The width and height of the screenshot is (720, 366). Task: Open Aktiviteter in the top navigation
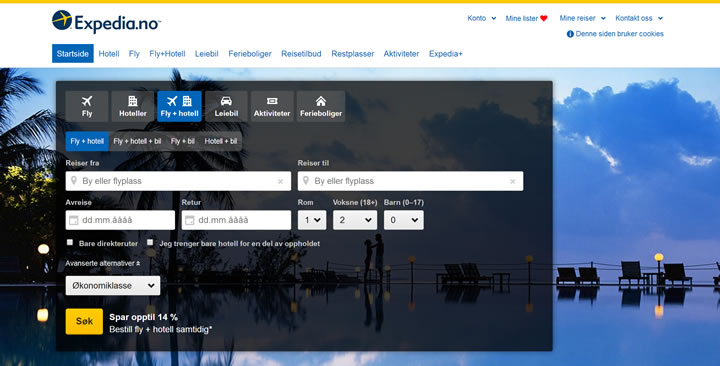[401, 54]
